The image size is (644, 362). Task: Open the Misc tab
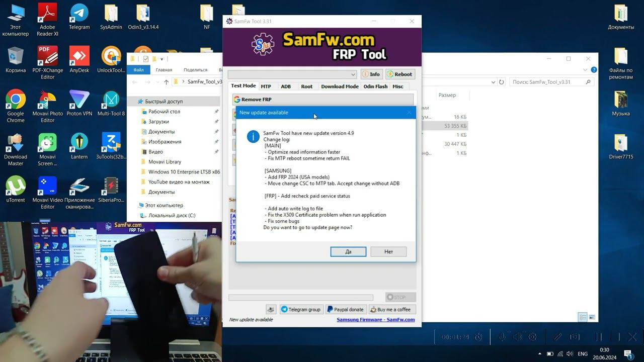click(x=398, y=86)
